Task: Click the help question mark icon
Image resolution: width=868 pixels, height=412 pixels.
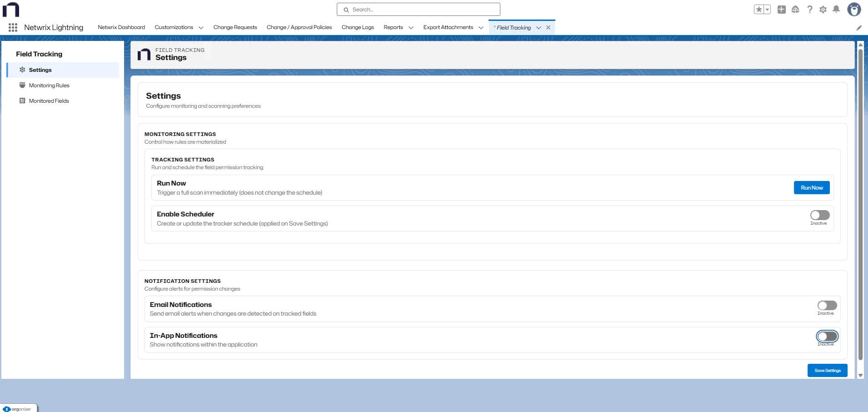Action: click(x=809, y=10)
